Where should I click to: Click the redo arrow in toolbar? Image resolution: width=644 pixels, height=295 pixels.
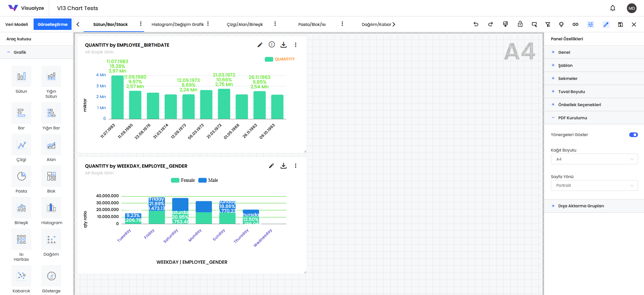tap(490, 24)
